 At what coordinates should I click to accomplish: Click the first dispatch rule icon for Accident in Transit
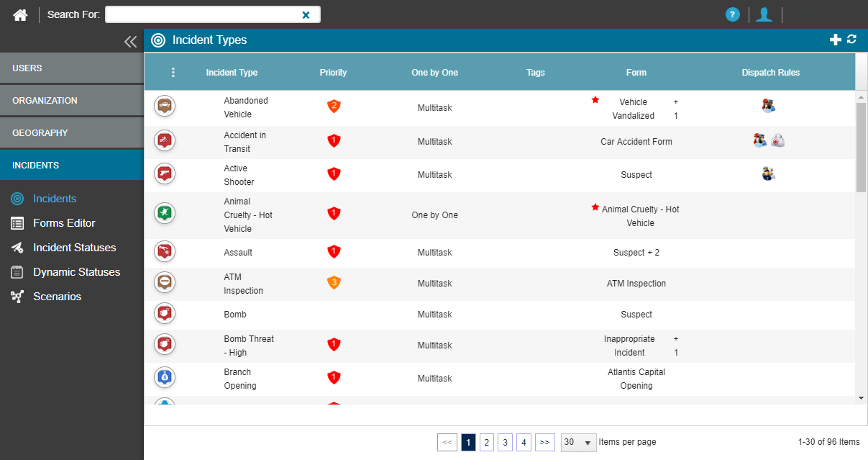click(760, 140)
